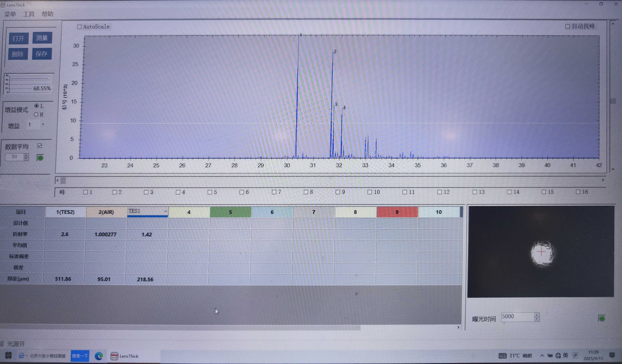The width and height of the screenshot is (622, 364).
Task: Open the 增益 gain value dropdown
Action: [43, 125]
